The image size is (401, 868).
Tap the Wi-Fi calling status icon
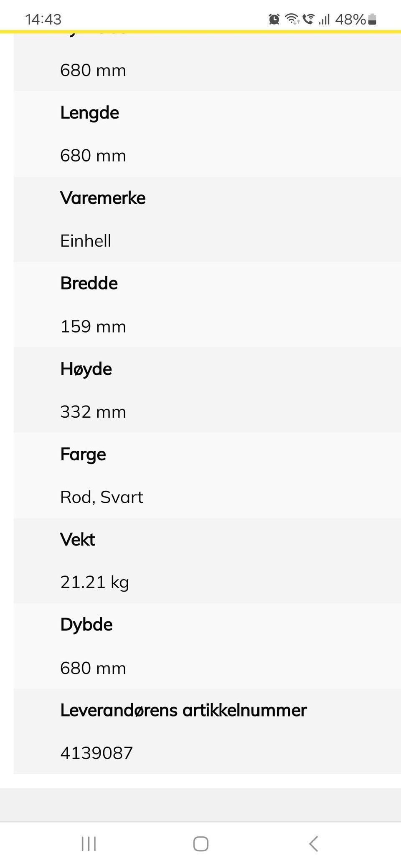click(308, 19)
